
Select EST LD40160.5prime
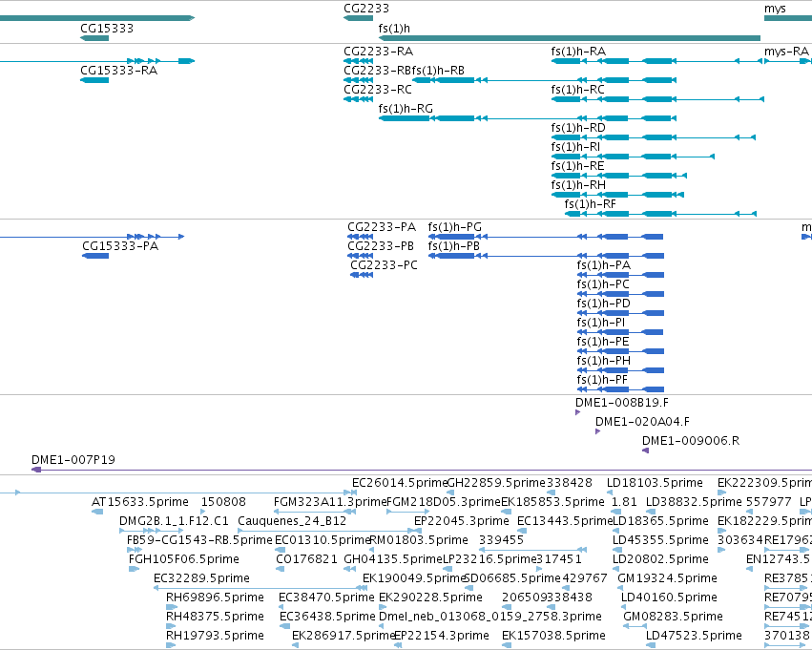point(669,598)
